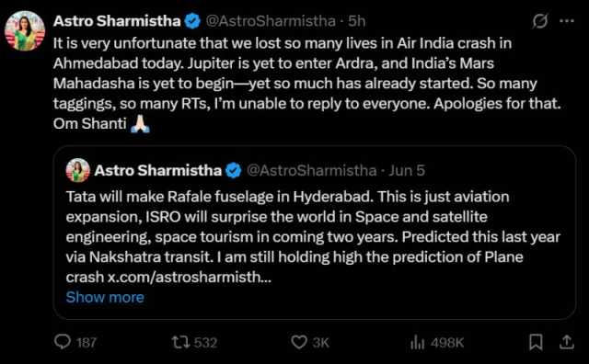View analytics icon showing 498K views
This screenshot has height=364, width=589.
pyautogui.click(x=417, y=342)
